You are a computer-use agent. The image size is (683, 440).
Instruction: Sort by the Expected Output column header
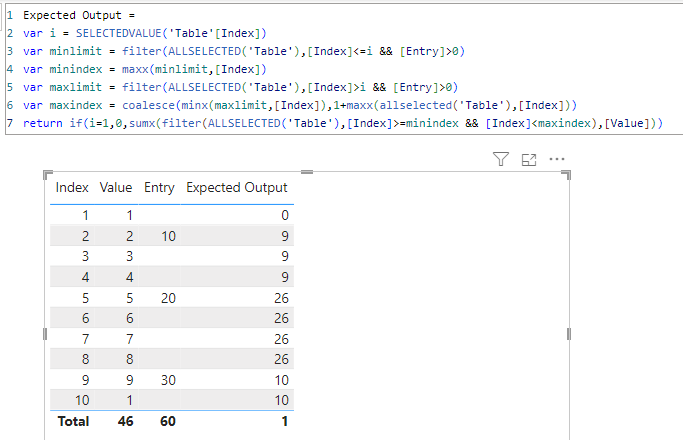tap(237, 188)
